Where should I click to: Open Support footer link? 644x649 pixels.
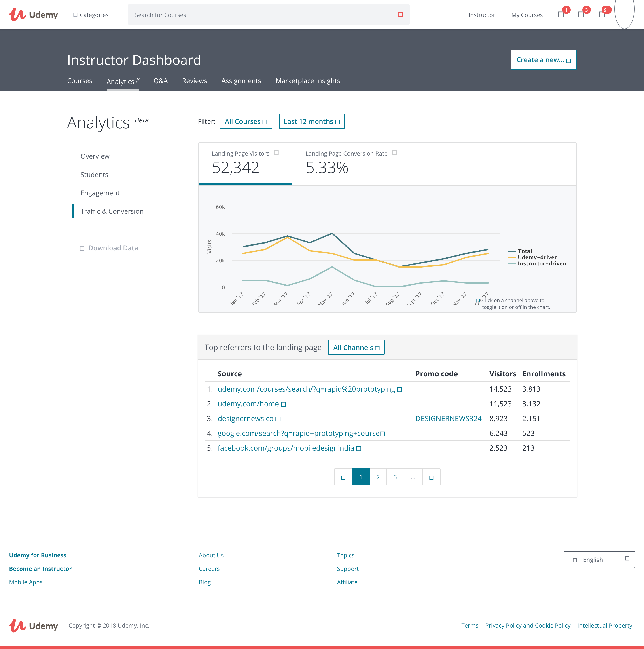(348, 569)
